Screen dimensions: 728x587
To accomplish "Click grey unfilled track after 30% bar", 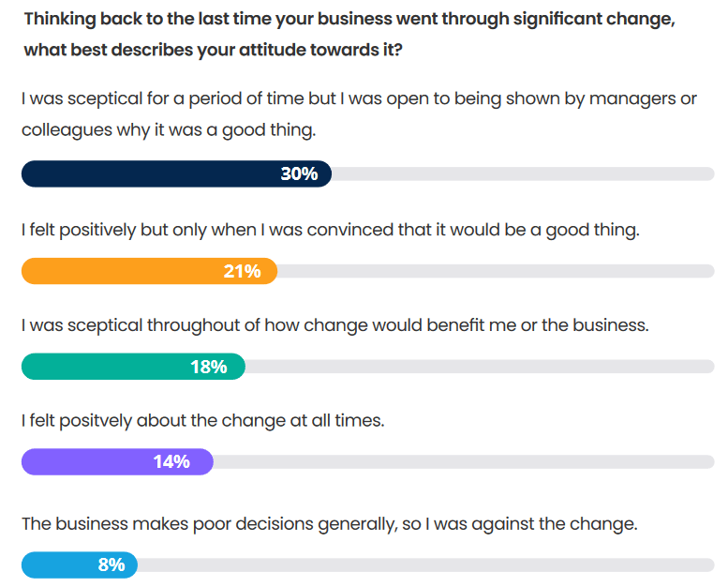I will [520, 173].
